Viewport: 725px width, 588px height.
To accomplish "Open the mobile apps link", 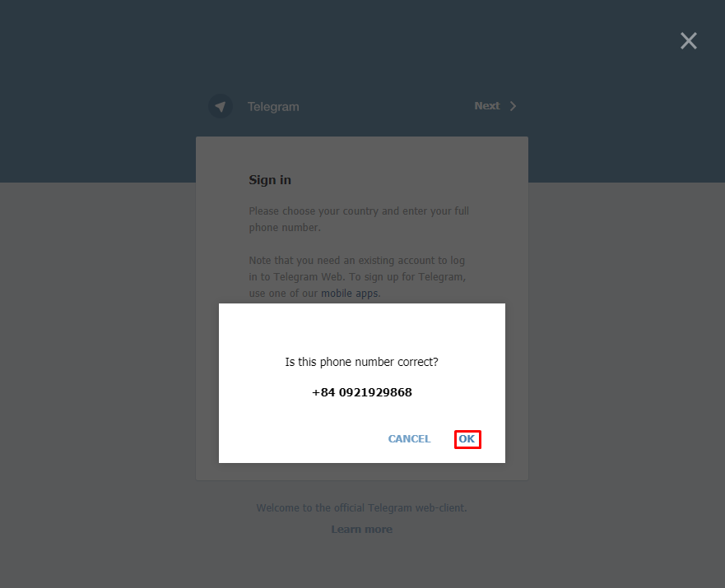I will click(x=350, y=294).
